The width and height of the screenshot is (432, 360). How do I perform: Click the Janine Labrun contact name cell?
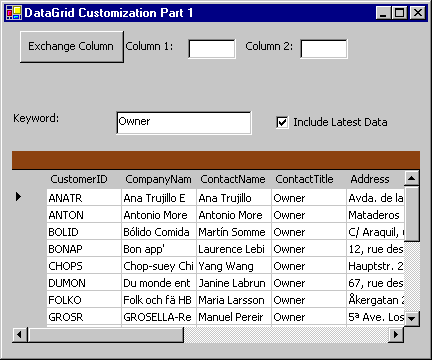click(234, 283)
